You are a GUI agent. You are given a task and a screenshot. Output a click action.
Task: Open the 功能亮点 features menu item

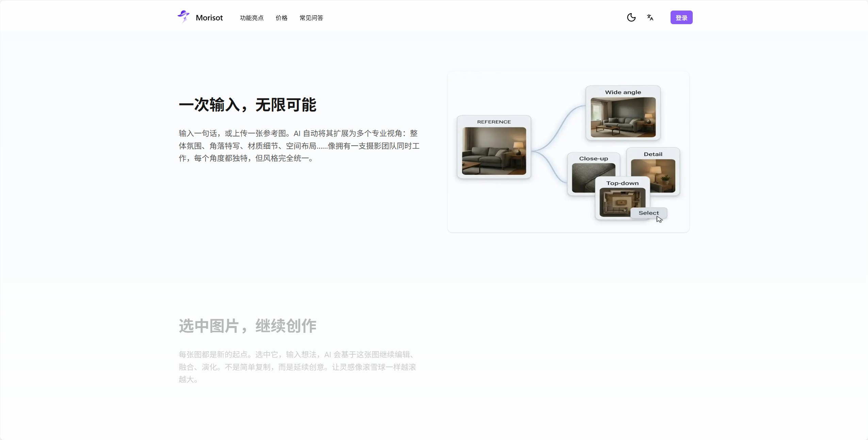point(252,18)
